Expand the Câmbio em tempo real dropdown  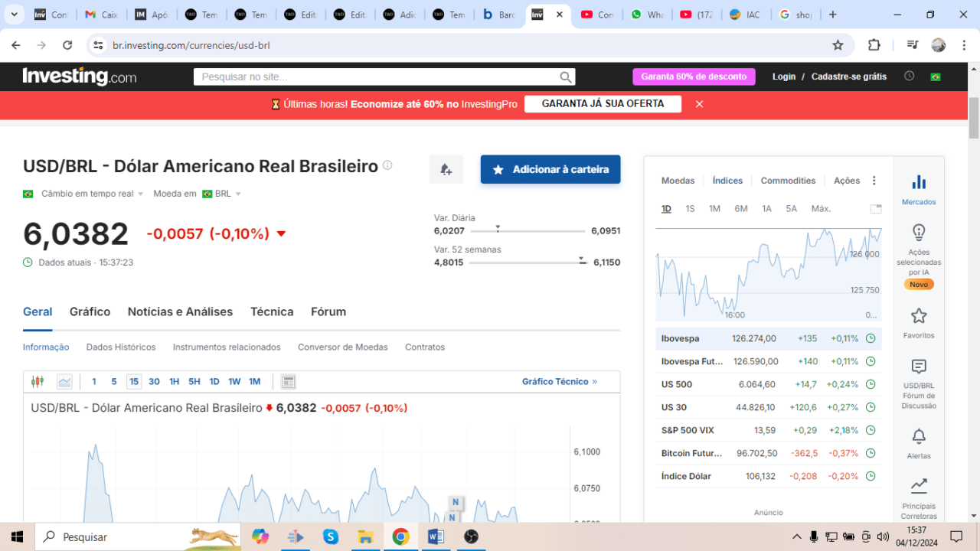pos(92,194)
